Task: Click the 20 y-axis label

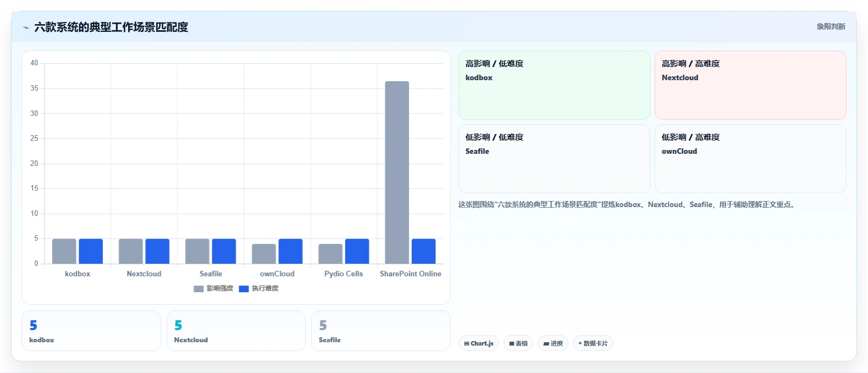Action: [34, 163]
